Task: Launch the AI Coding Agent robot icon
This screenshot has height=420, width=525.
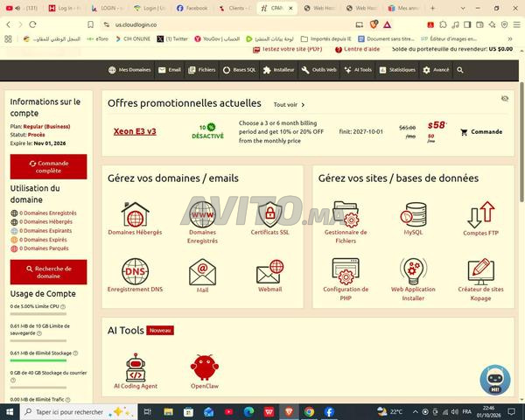Action: [136, 367]
